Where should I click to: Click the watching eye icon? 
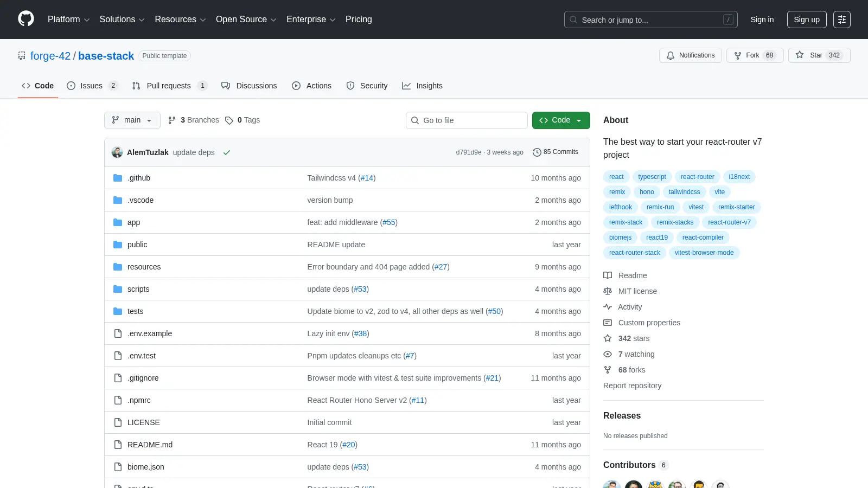click(x=608, y=354)
